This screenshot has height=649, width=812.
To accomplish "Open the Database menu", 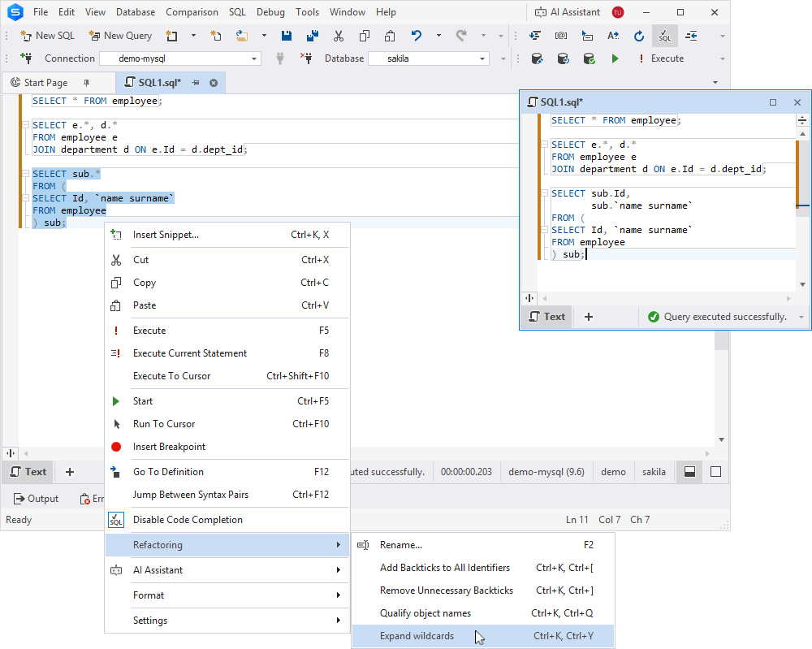I will [x=135, y=12].
